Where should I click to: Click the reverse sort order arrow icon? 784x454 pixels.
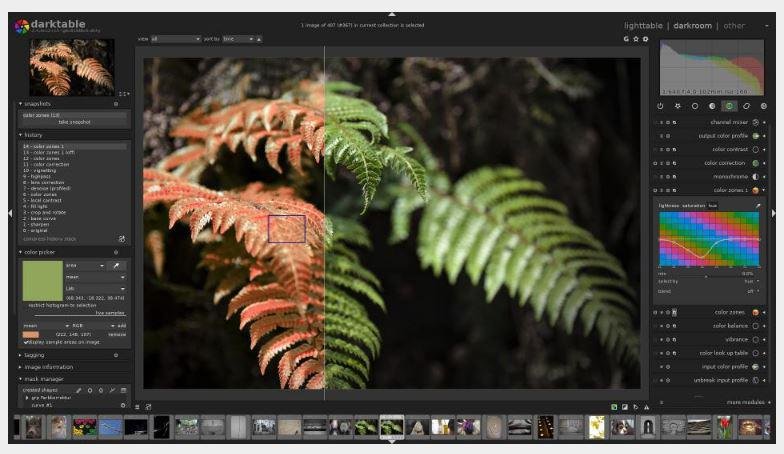point(259,39)
